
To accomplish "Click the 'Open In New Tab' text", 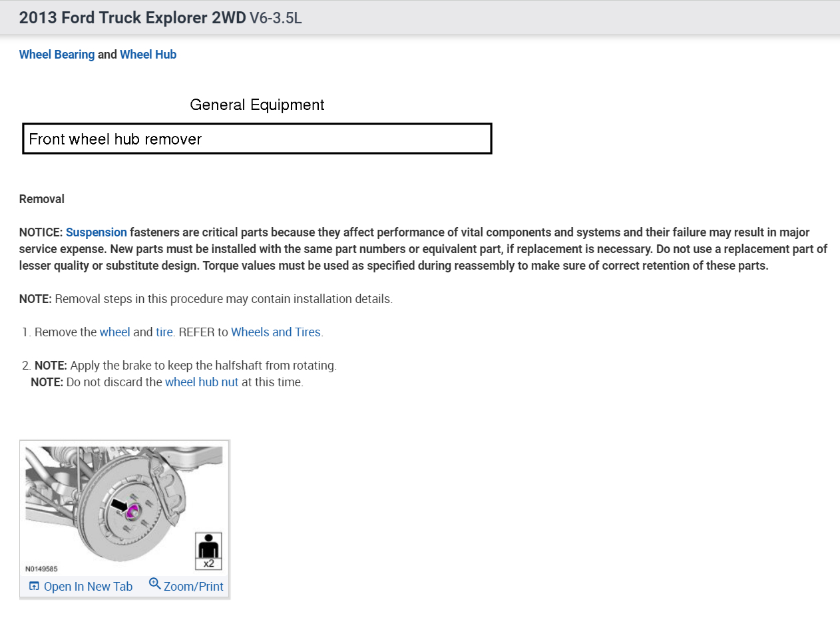I will pyautogui.click(x=88, y=587).
